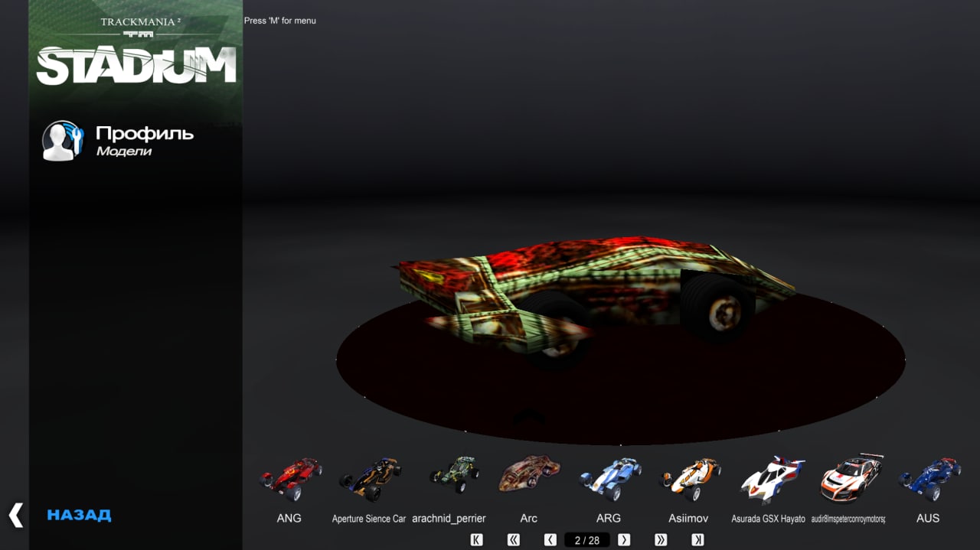This screenshot has height=550, width=980.
Task: Skip back several pages with double-left arrow
Action: tap(514, 540)
